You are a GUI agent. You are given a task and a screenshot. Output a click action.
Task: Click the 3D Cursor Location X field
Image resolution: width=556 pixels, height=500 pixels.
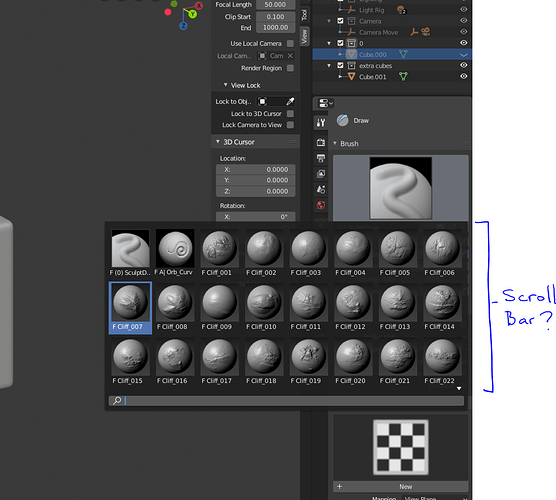point(256,170)
